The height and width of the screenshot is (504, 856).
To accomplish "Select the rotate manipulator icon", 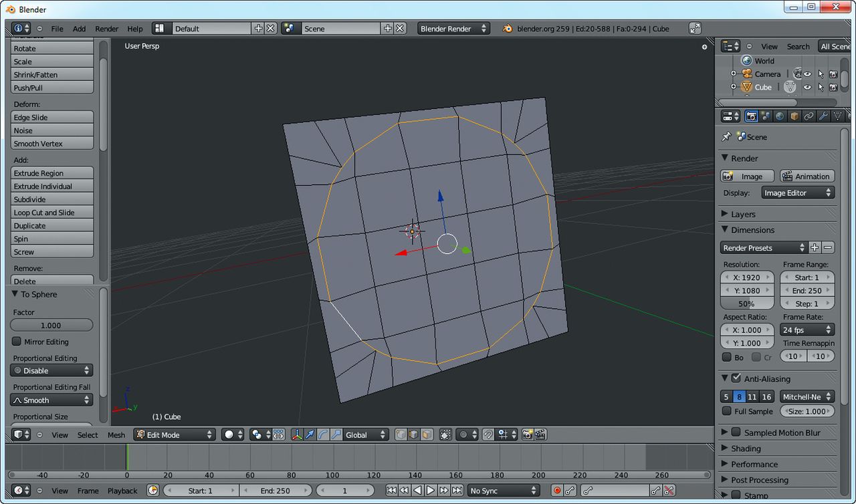I will 322,434.
